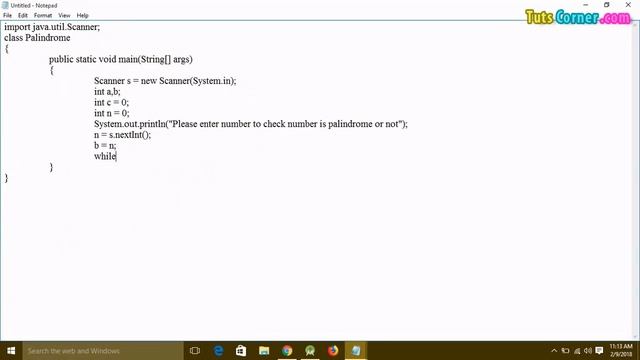
Task: Open the File menu
Action: (7, 16)
